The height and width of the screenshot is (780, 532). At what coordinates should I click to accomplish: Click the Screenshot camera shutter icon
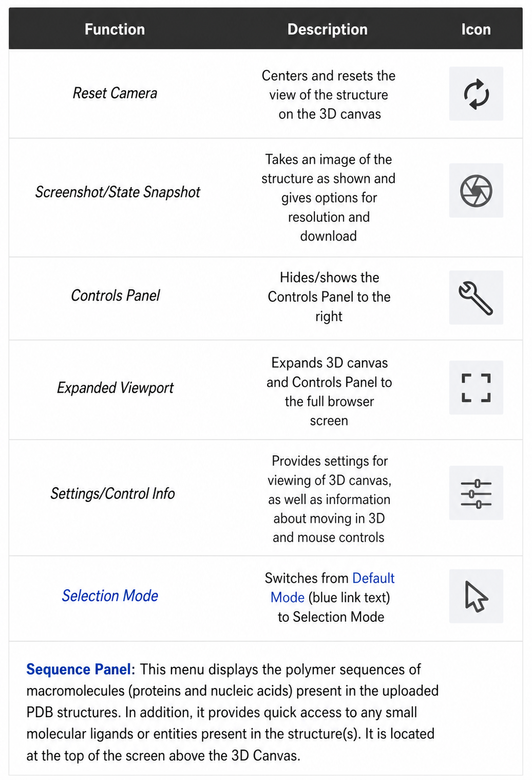[476, 191]
